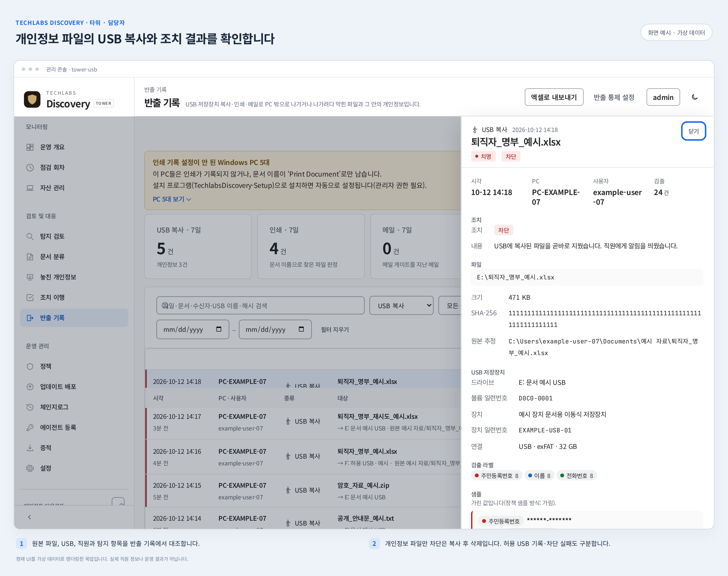Collapse the sidebar with the chevron
The width and height of the screenshot is (728, 576).
tap(29, 517)
